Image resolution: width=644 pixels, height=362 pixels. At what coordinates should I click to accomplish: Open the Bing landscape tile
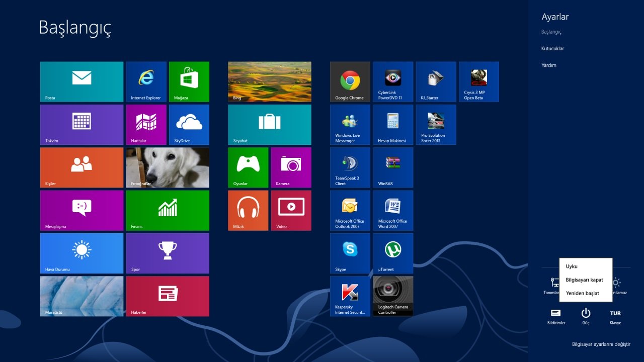270,82
